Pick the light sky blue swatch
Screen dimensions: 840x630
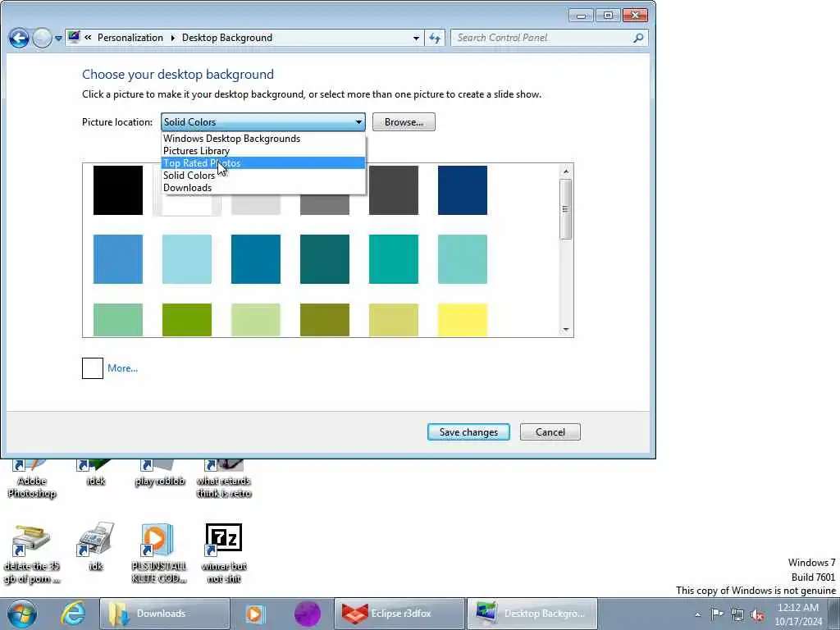click(x=187, y=259)
